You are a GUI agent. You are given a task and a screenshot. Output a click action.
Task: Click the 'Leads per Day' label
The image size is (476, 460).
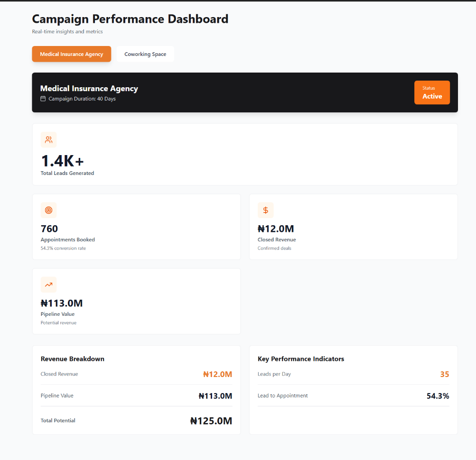pos(274,374)
